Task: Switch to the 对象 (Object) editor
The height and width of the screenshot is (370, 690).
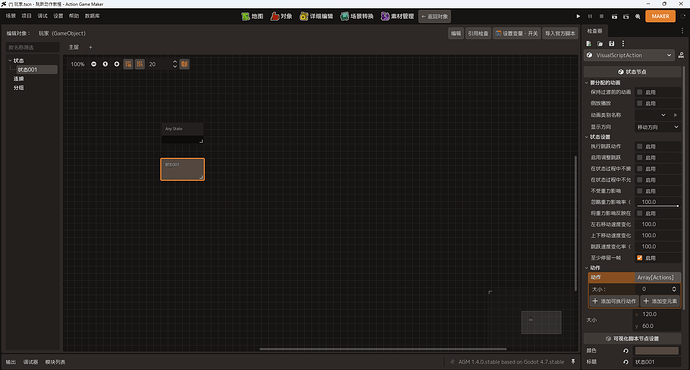Action: coord(281,16)
